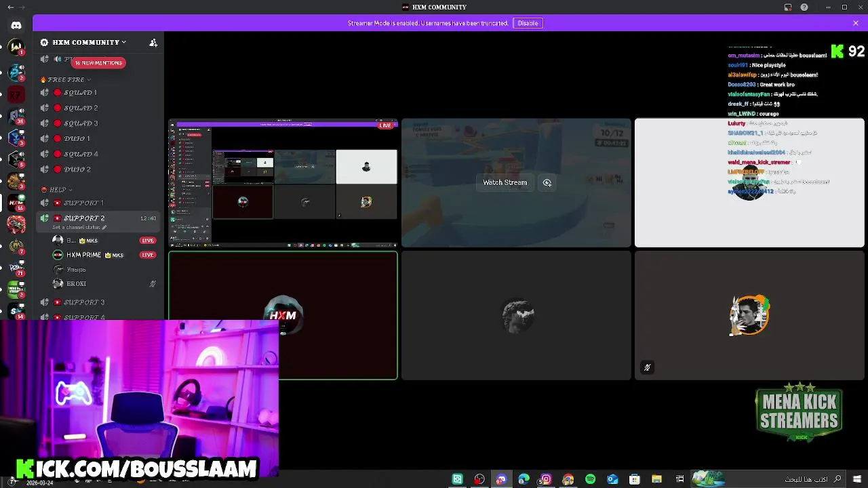This screenshot has height=488, width=868.
Task: Open Instagram from the taskbar
Action: 546,479
